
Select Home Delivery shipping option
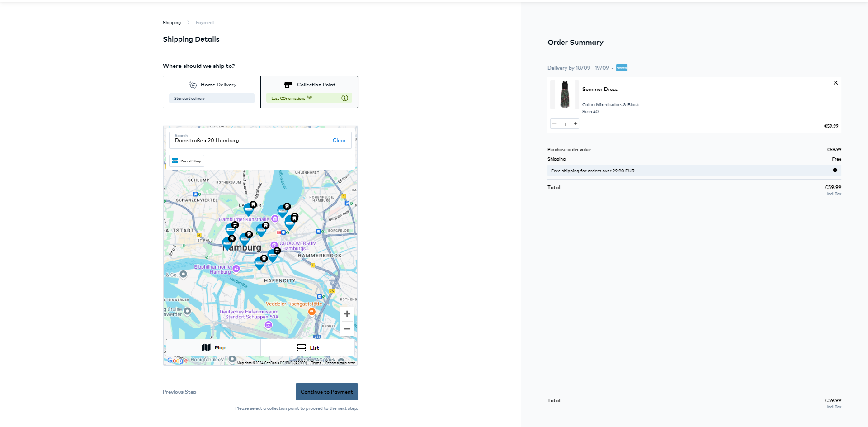(212, 92)
